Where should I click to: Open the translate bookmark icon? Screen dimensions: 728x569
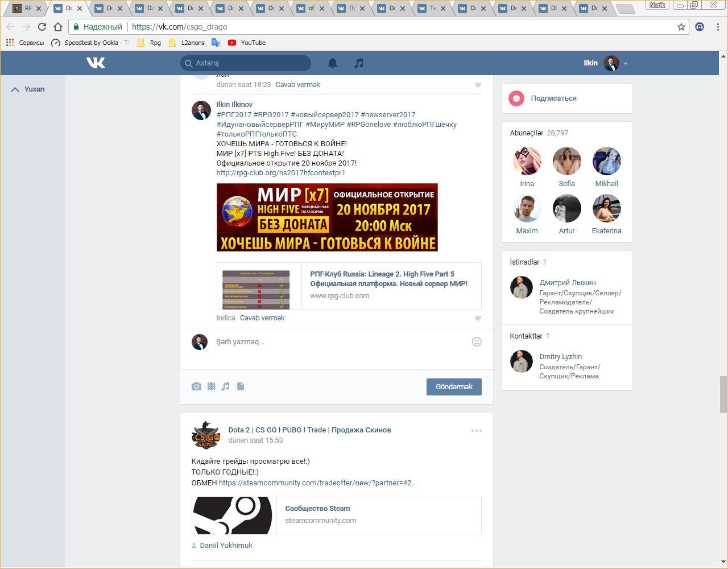pyautogui.click(x=216, y=43)
